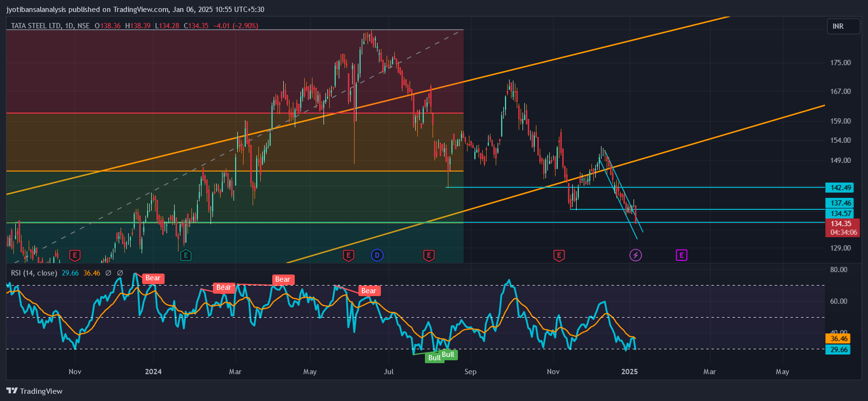Open the green earnings marker after 2024 start
Screen dimensions: 868x401
[186, 255]
